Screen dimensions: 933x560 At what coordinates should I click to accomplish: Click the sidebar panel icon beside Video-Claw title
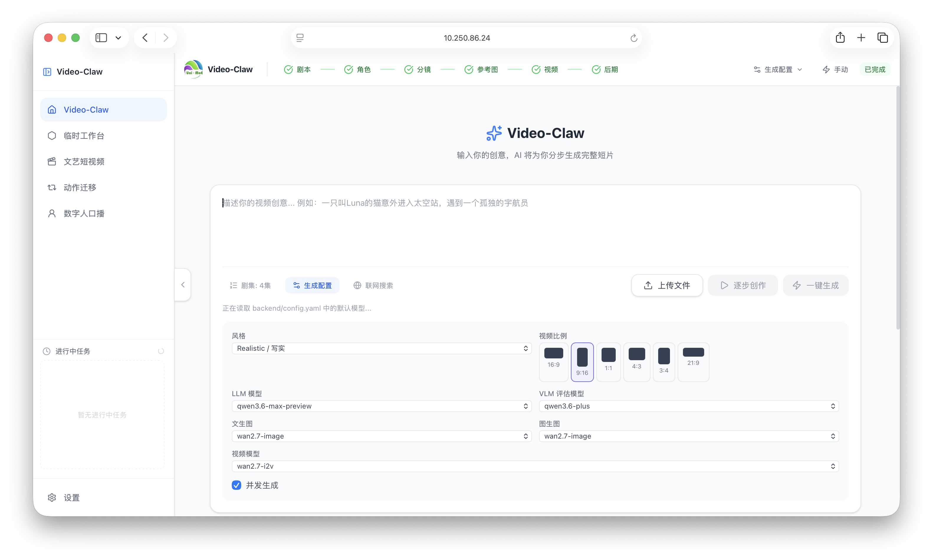pos(47,72)
